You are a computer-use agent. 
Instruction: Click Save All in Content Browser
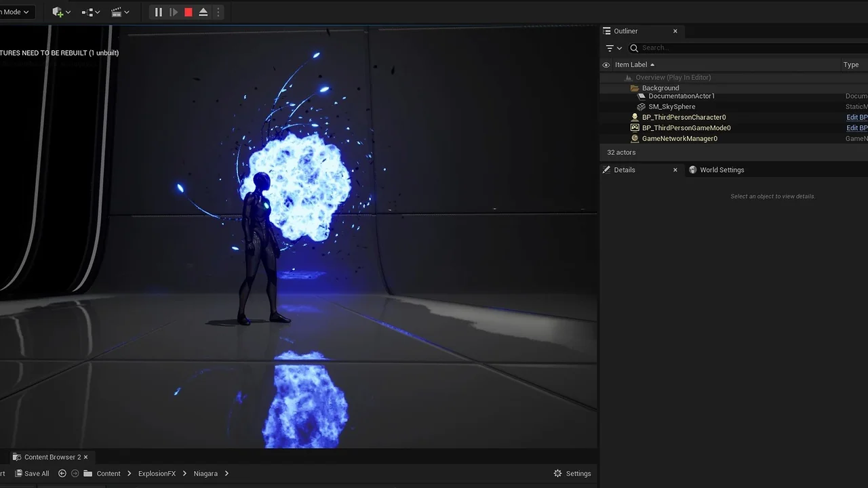coord(32,474)
